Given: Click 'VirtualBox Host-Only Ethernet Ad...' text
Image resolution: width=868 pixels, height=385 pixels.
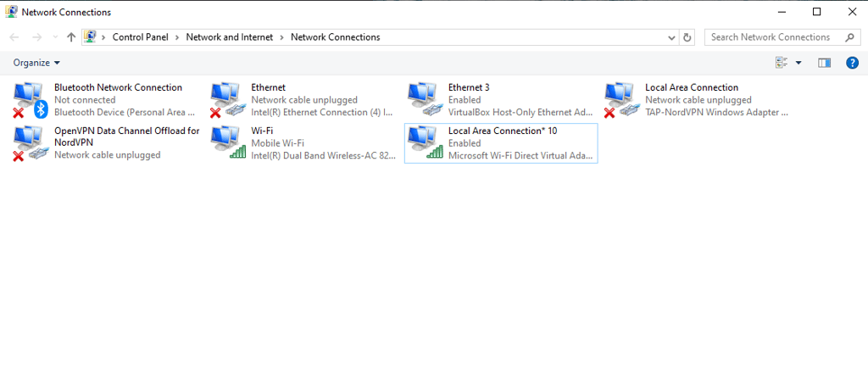Looking at the screenshot, I should 520,112.
